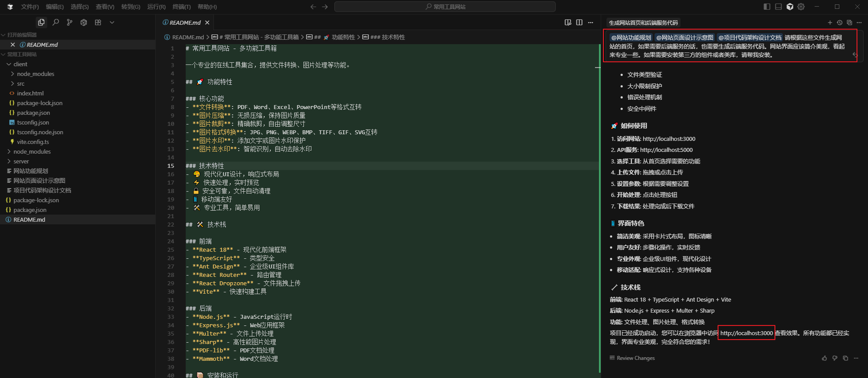Open markdown preview to the side

pos(568,23)
